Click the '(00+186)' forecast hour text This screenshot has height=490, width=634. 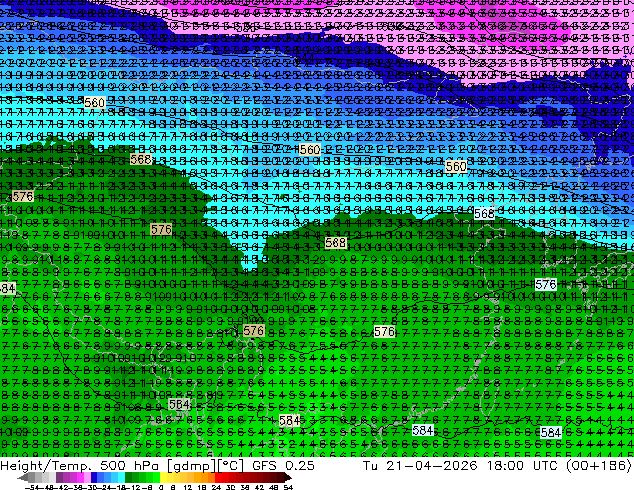[x=599, y=465]
